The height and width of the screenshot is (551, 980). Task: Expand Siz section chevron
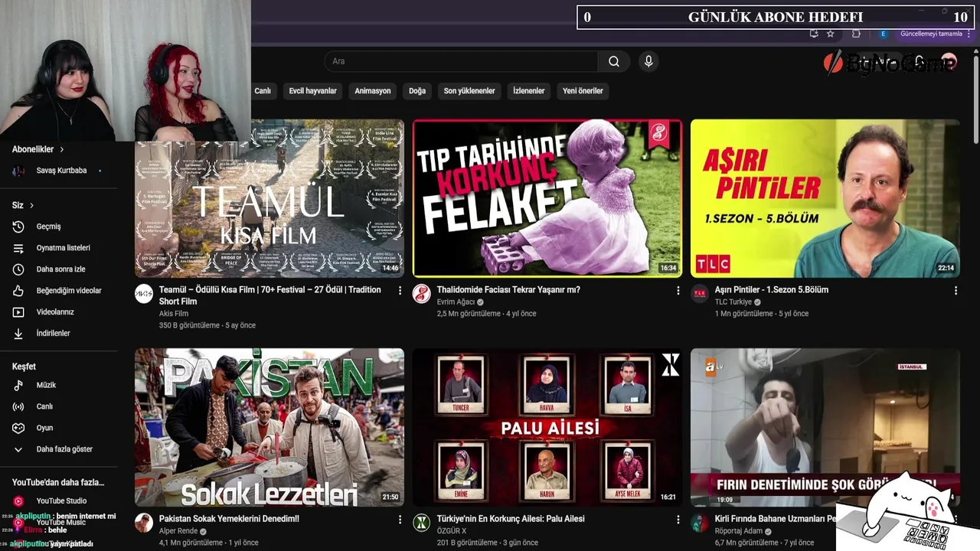coord(31,205)
